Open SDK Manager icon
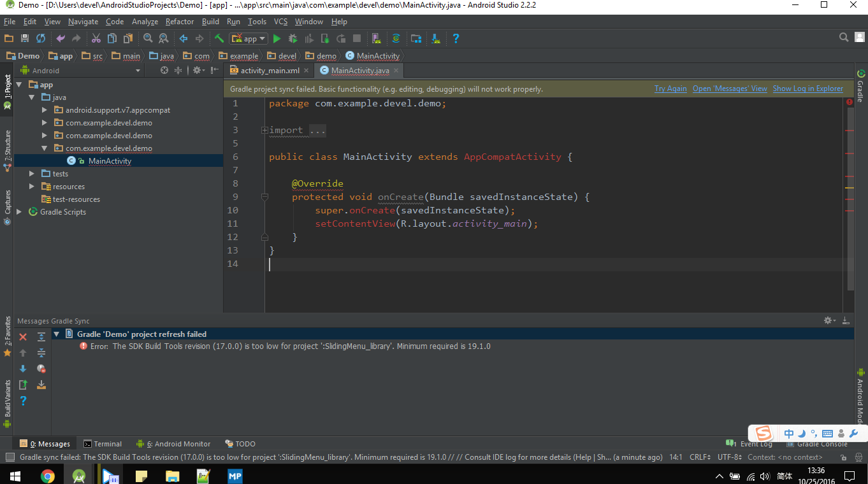 click(x=436, y=38)
